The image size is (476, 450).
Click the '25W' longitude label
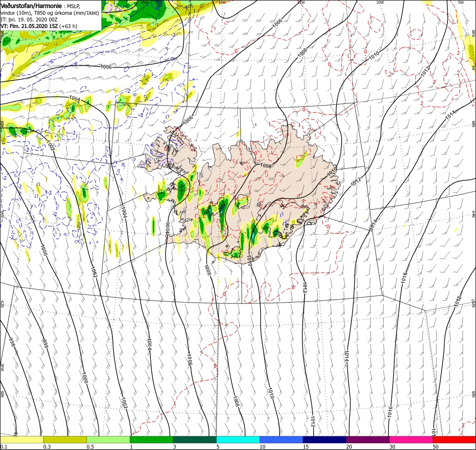[145, 2]
